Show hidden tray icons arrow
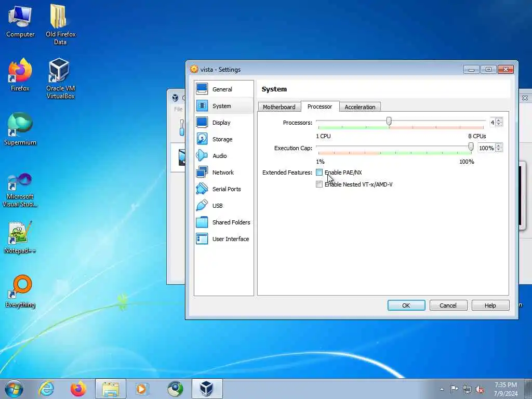This screenshot has width=532, height=399. click(442, 389)
